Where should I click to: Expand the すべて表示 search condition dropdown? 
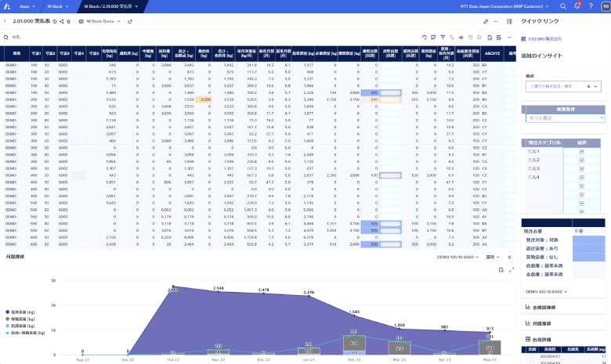(x=564, y=117)
